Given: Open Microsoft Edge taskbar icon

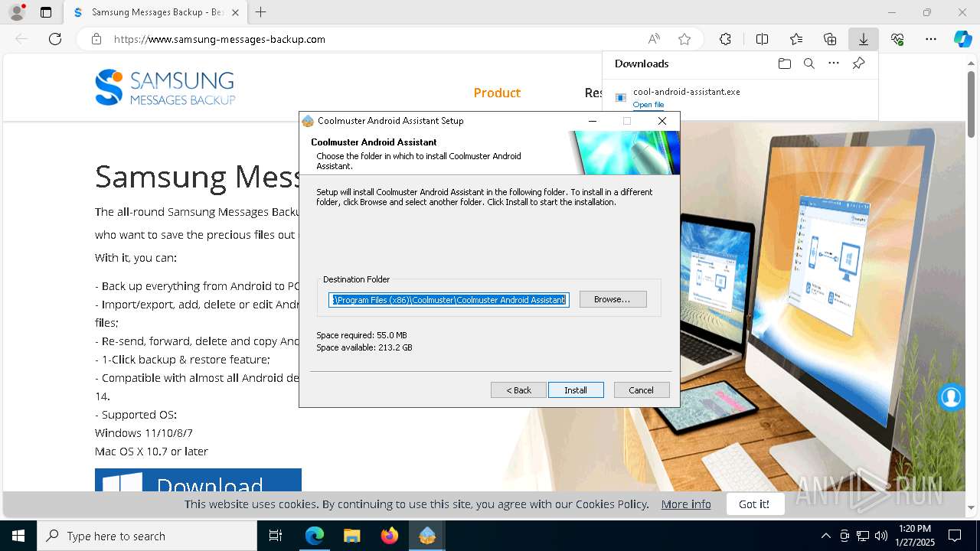Looking at the screenshot, I should click(x=315, y=536).
